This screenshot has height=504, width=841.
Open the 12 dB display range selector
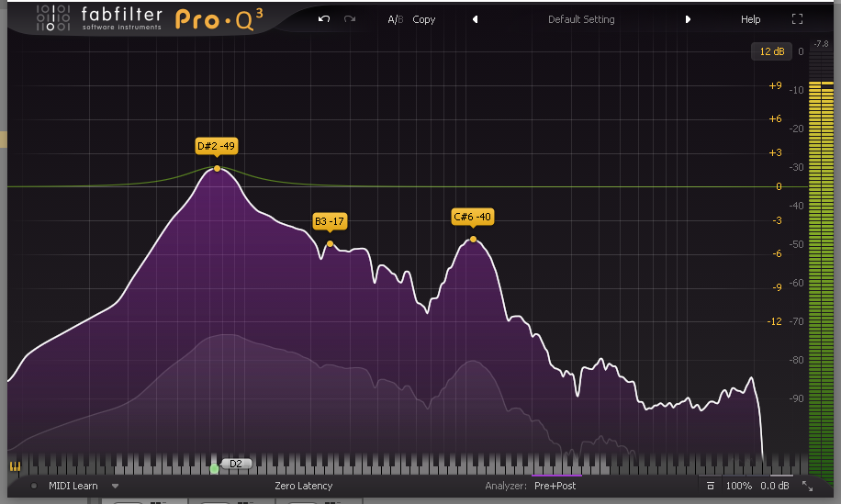coord(772,51)
